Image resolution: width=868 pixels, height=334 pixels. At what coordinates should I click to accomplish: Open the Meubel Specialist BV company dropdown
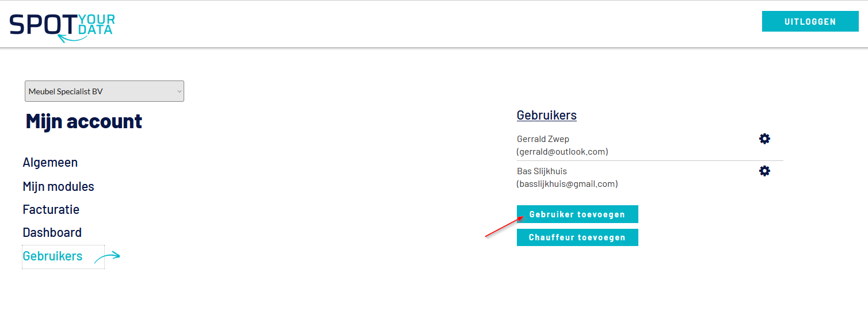coord(104,91)
